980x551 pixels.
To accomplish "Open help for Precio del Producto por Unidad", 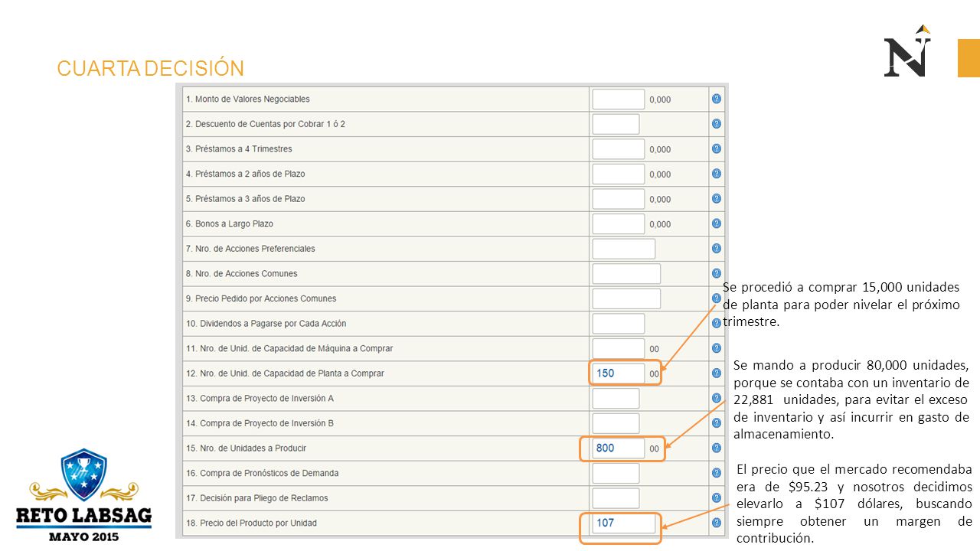I will click(x=717, y=523).
